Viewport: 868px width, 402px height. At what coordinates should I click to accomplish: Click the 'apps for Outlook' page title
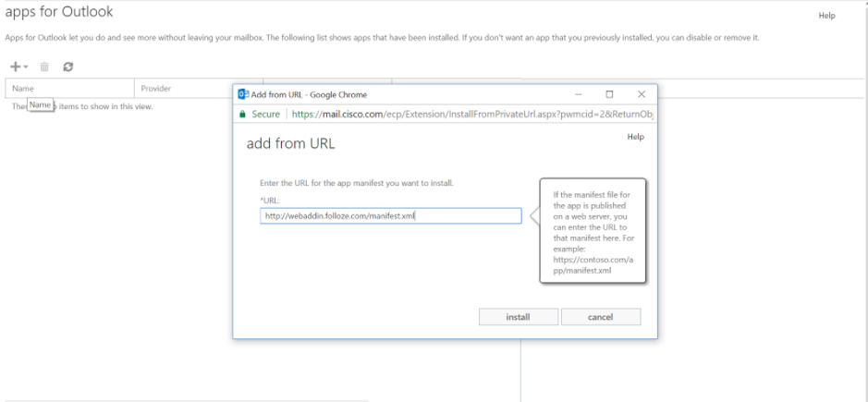point(58,11)
